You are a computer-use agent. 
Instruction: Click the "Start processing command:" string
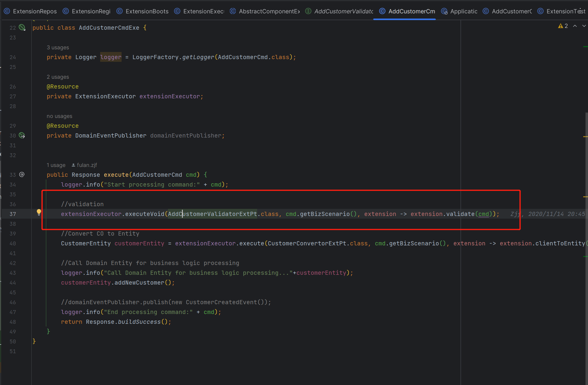tap(152, 184)
